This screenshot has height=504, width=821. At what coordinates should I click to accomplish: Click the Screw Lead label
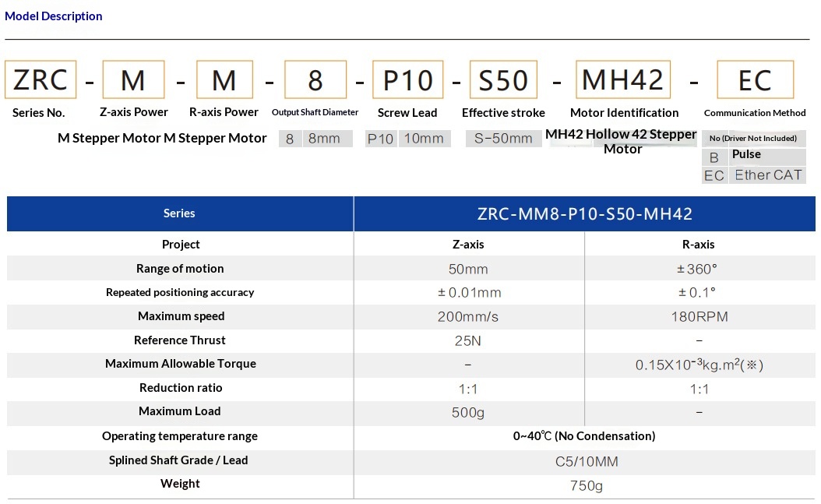tap(407, 112)
